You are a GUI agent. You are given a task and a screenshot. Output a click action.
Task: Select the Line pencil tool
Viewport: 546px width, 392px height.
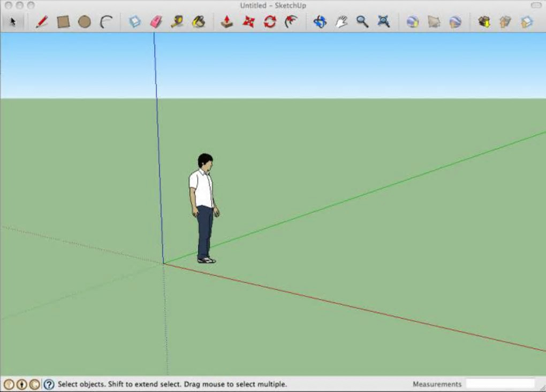pos(42,22)
